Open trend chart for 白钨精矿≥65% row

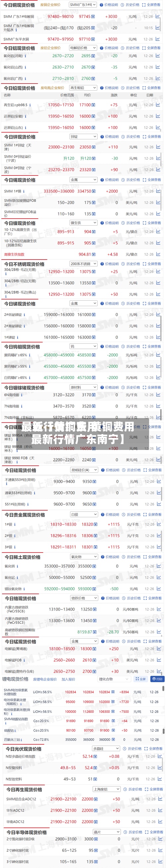click(158, 378)
